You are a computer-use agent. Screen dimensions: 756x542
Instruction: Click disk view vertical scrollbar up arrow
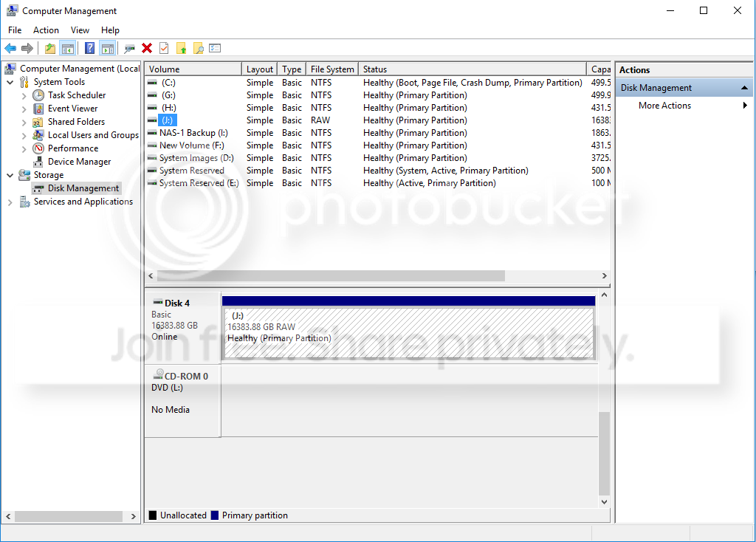(x=604, y=295)
